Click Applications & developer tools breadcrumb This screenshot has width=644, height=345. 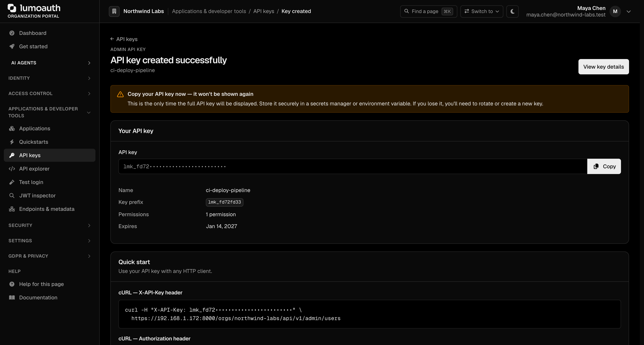point(209,11)
